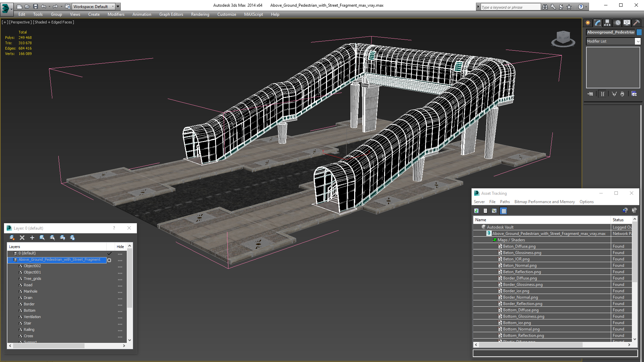The image size is (644, 362).
Task: Click the Pin Stack icon
Action: click(x=590, y=94)
